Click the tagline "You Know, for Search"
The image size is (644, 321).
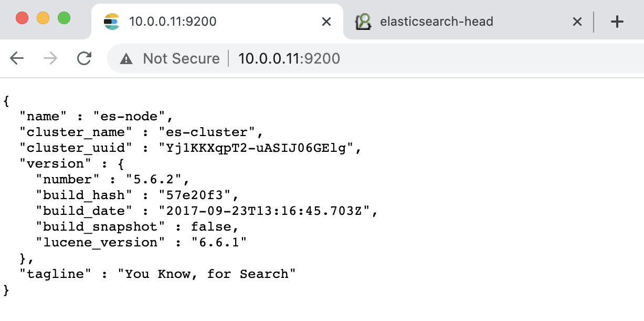(207, 274)
